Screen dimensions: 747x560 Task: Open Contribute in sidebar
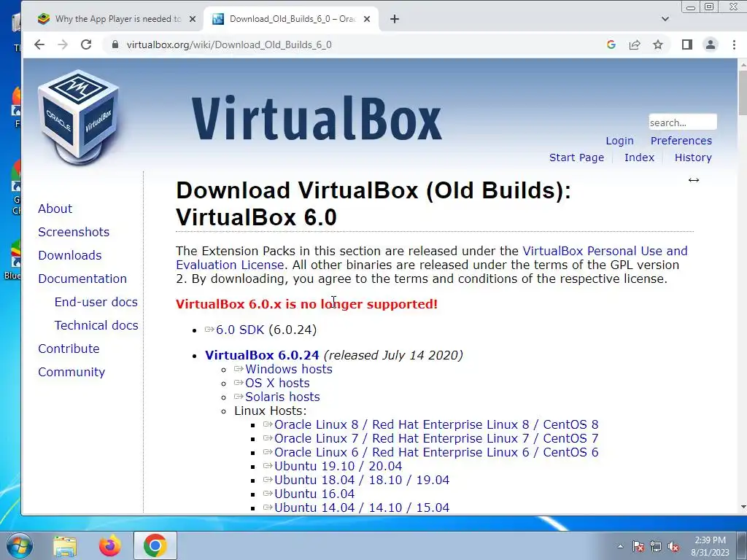(x=69, y=349)
